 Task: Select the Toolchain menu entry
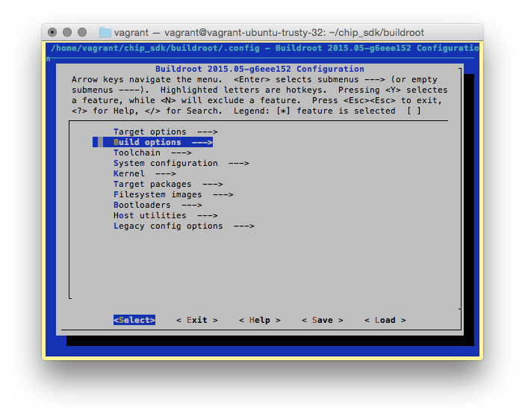152,152
